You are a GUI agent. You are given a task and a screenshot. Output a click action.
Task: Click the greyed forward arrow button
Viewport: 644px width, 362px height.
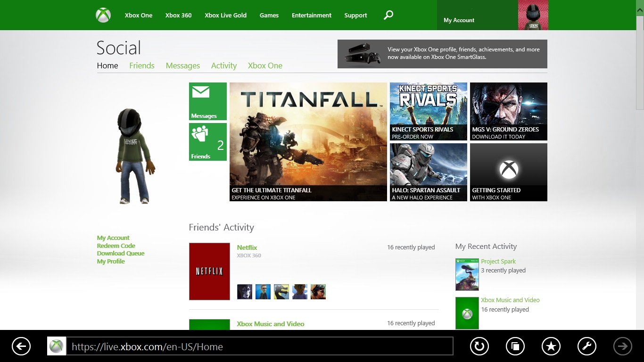click(623, 346)
